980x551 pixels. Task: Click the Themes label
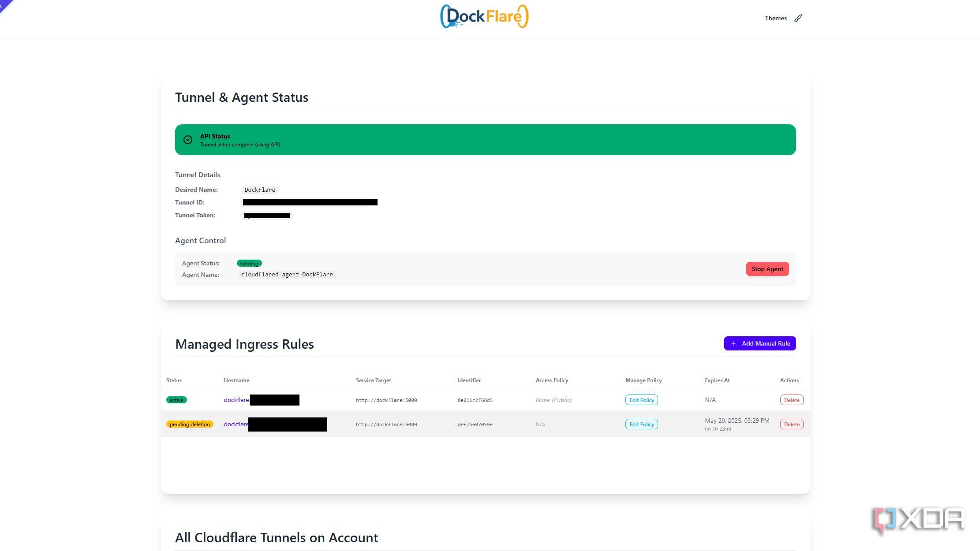776,18
